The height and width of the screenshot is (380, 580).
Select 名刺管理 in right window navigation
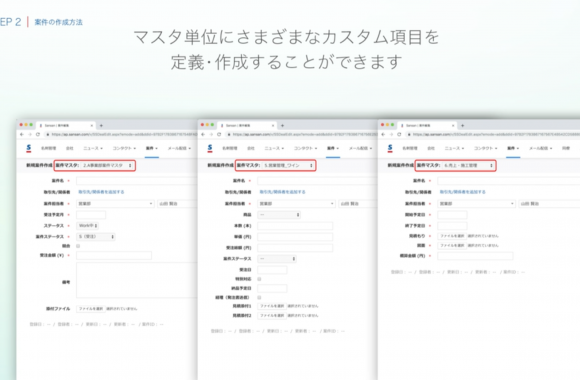click(x=410, y=148)
